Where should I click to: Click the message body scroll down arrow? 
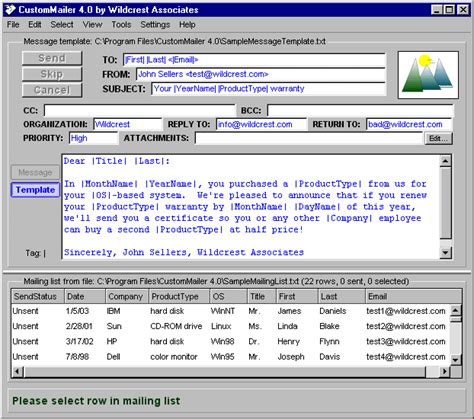[x=445, y=253]
